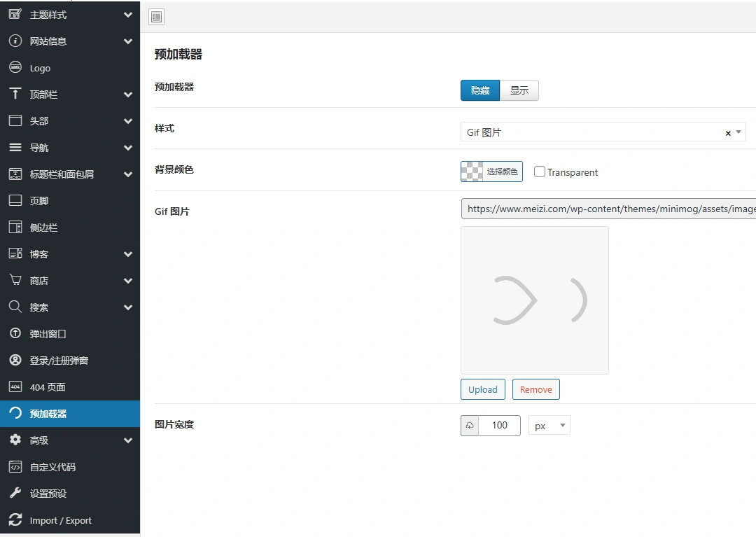Open the 样式 dropdown showing Gif 图片
Image resolution: width=756 pixels, height=537 pixels.
tap(602, 132)
